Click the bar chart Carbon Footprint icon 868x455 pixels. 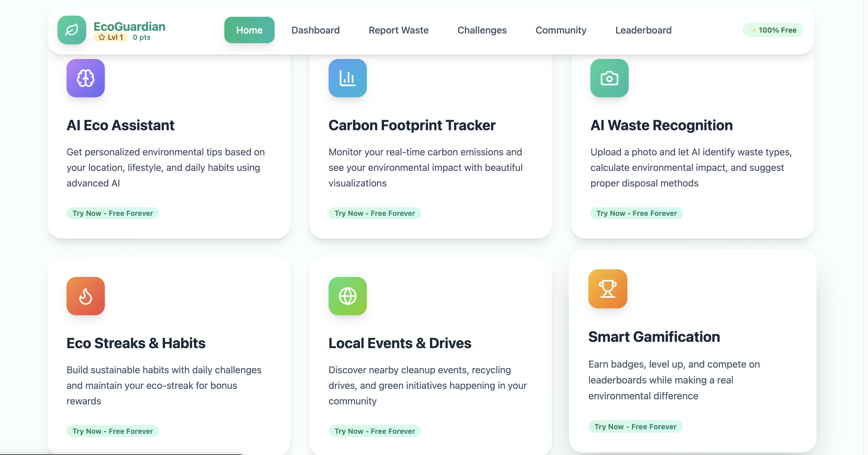coord(347,78)
